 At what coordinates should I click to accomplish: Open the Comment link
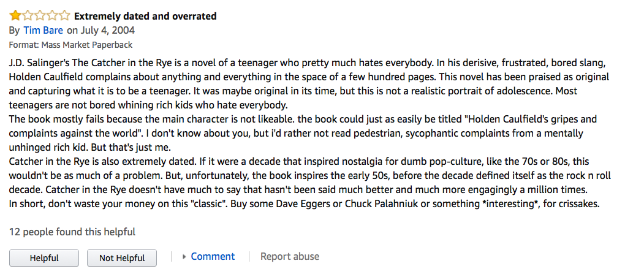tap(213, 256)
